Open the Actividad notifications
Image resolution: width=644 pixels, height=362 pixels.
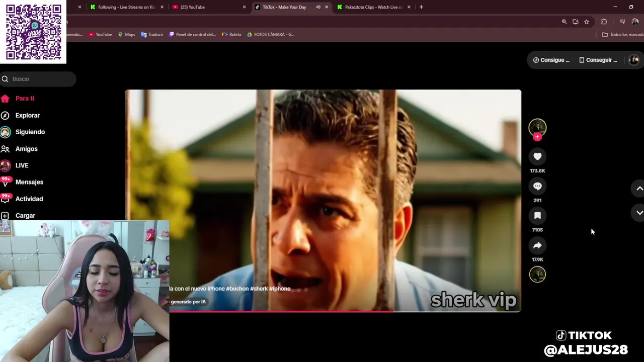point(22,199)
